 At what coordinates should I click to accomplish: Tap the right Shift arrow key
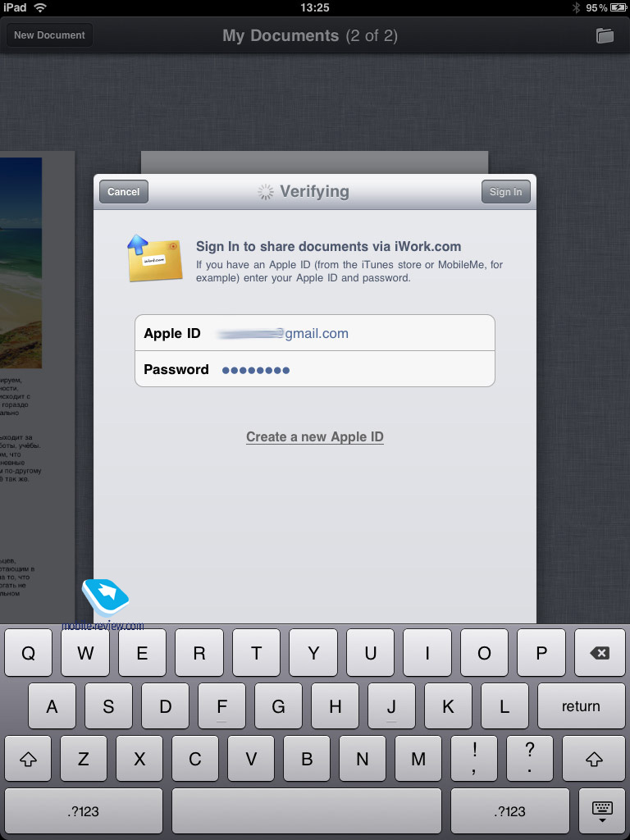pos(594,759)
